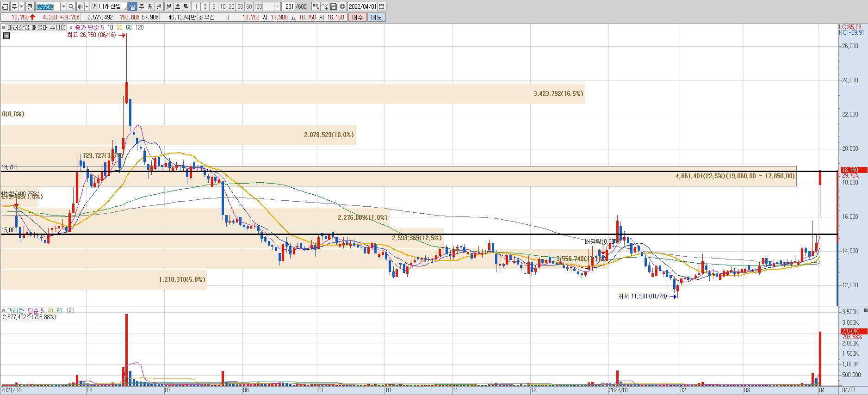868x395 pixels.
Task: Click the 매도 sell button
Action: [377, 17]
